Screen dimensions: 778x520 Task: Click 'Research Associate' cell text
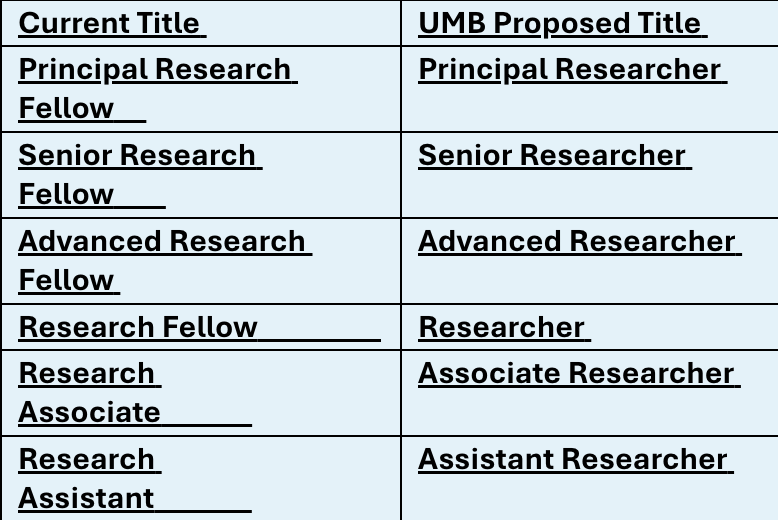89,392
